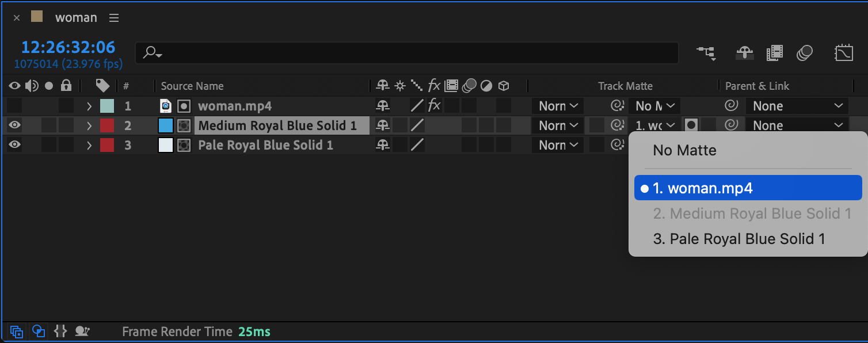Select No Matte from the menu
868x343 pixels.
[684, 151]
